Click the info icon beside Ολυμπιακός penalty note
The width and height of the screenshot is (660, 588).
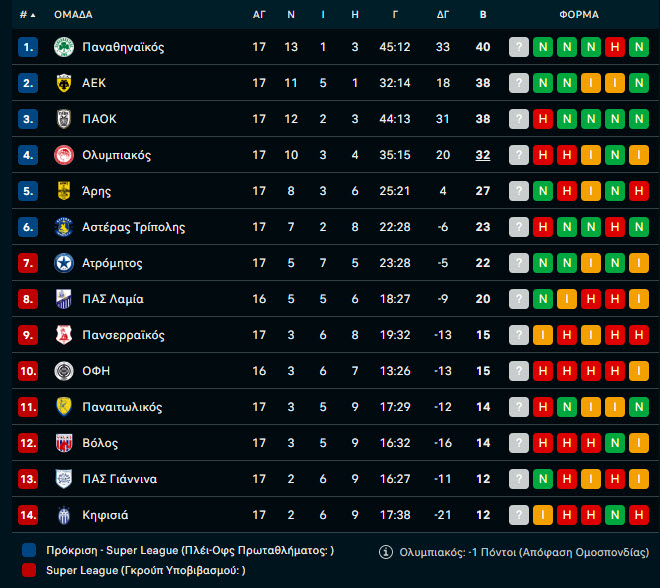point(386,552)
